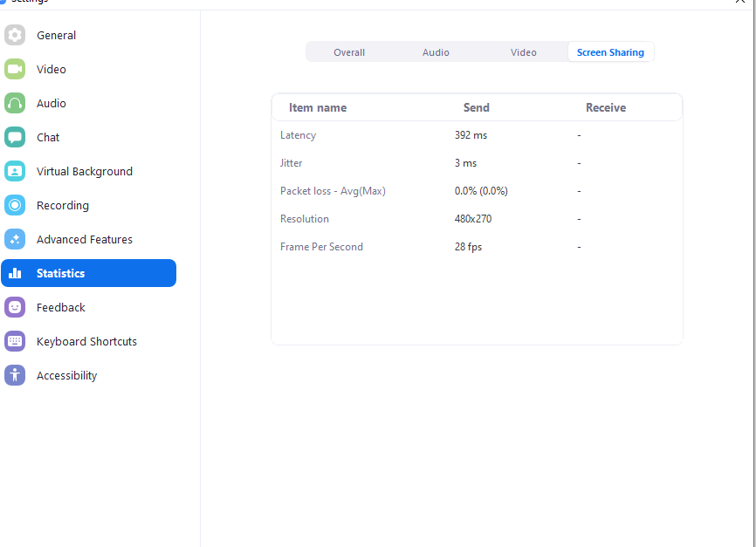Click the Video camera icon
Viewport: 756px width, 547px height.
click(x=15, y=69)
